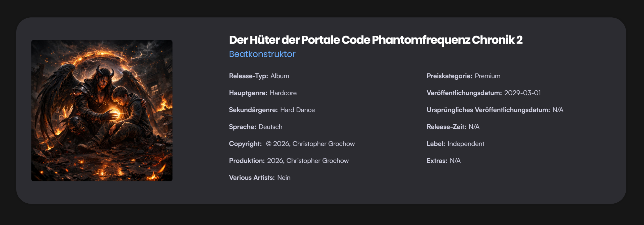This screenshot has height=225, width=644.
Task: Click the Extras field label
Action: point(437,161)
